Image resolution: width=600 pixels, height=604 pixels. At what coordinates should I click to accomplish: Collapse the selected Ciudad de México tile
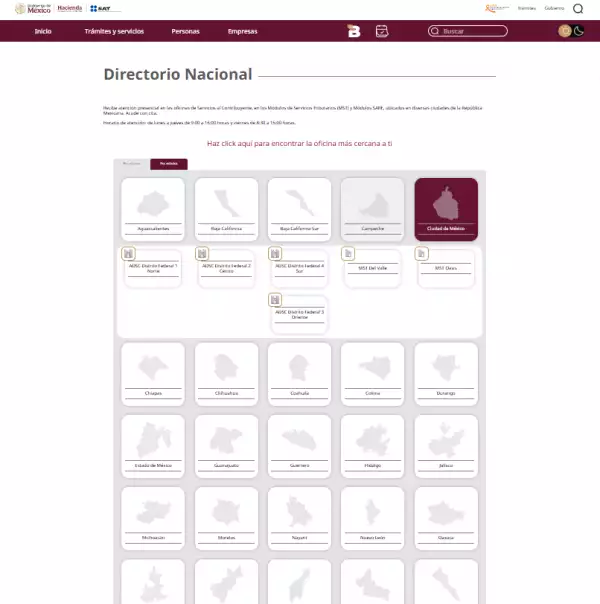[x=446, y=209]
